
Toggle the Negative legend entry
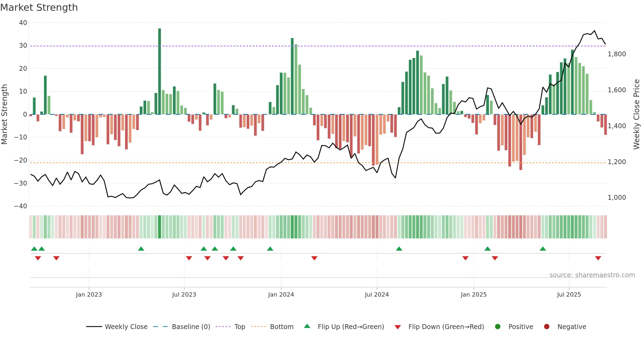point(565,327)
